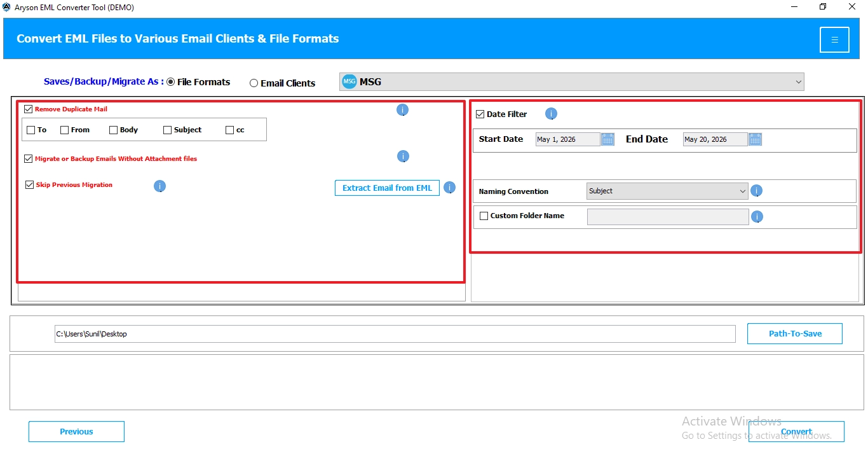
Task: Click info icon next to Extract Email button
Action: (x=449, y=188)
